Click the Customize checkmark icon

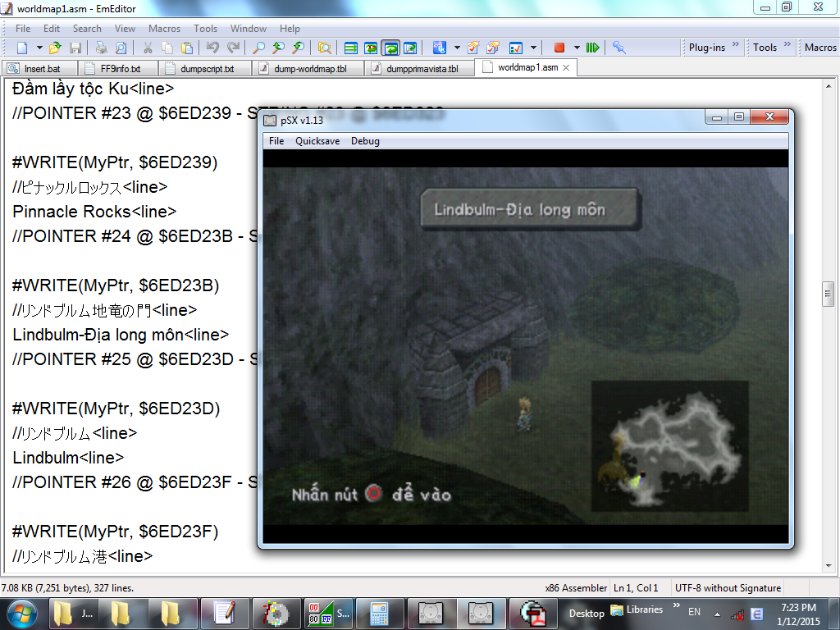516,48
